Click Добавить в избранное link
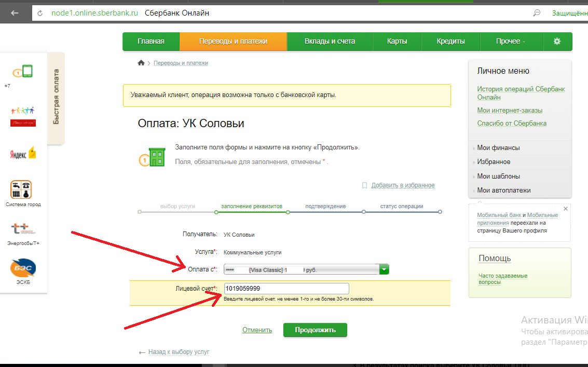Image resolution: width=588 pixels, height=367 pixels. 403,185
